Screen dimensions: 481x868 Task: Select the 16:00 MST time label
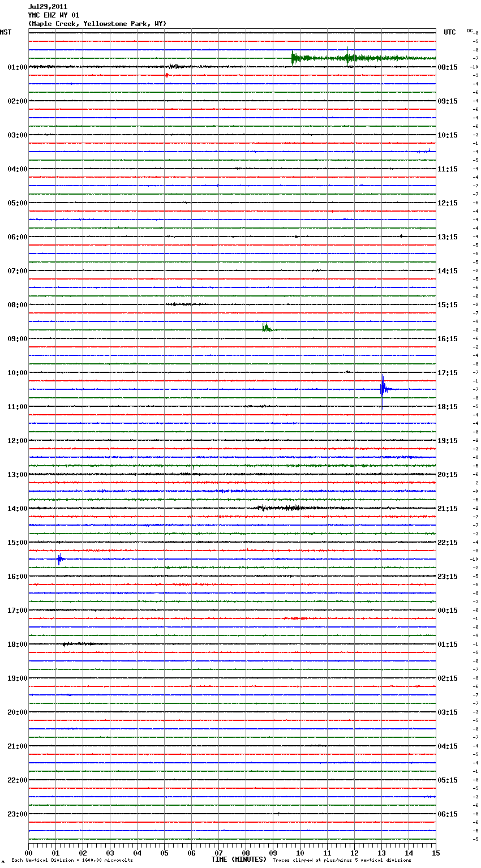pyautogui.click(x=18, y=577)
